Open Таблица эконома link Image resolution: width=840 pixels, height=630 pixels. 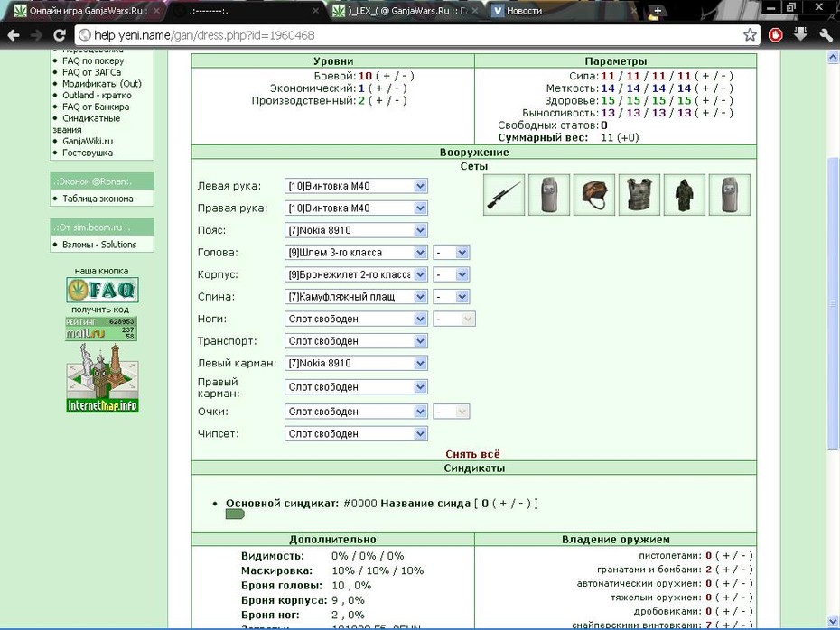[x=98, y=199]
